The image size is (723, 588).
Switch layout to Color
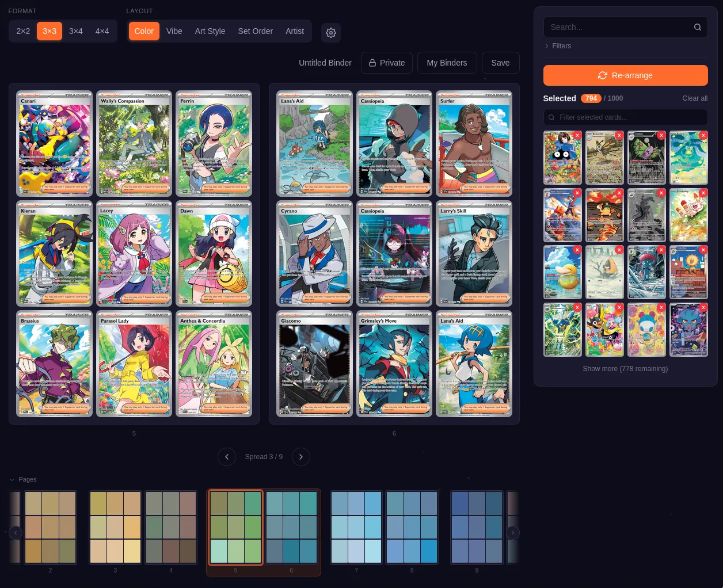coord(144,31)
